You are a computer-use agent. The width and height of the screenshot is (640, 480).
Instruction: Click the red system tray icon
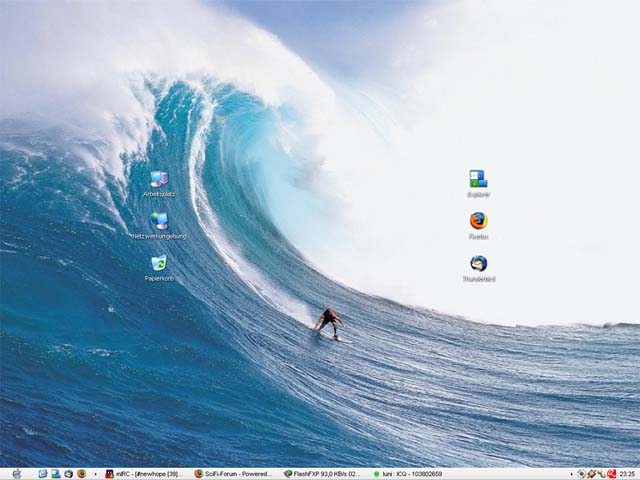click(611, 474)
